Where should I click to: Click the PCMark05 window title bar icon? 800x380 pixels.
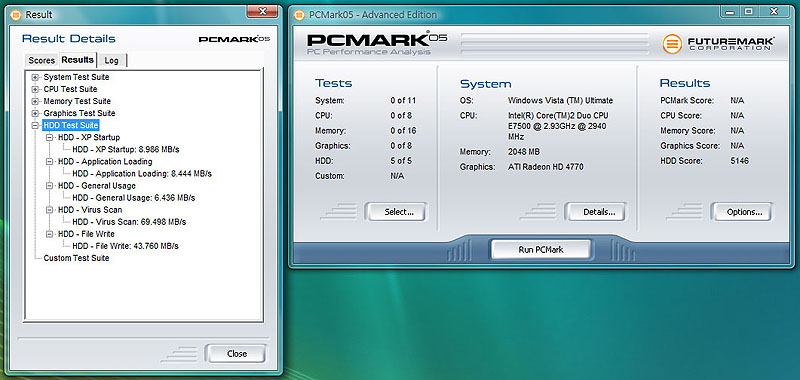tap(299, 15)
